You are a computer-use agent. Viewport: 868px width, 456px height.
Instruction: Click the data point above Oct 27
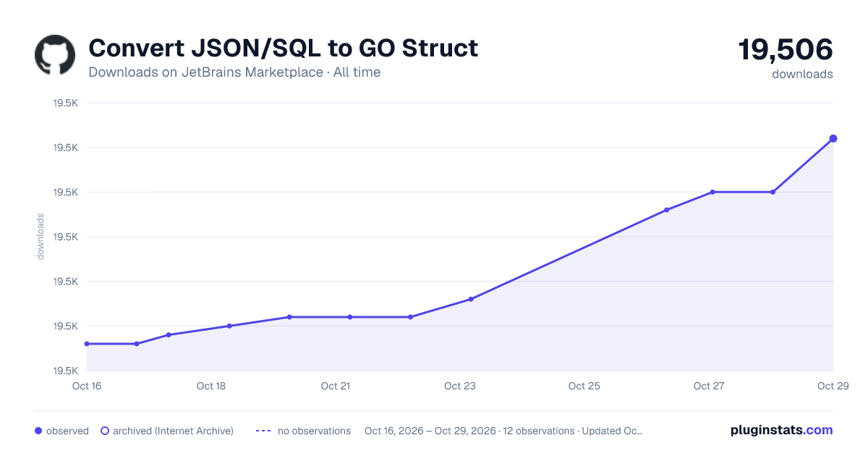712,192
